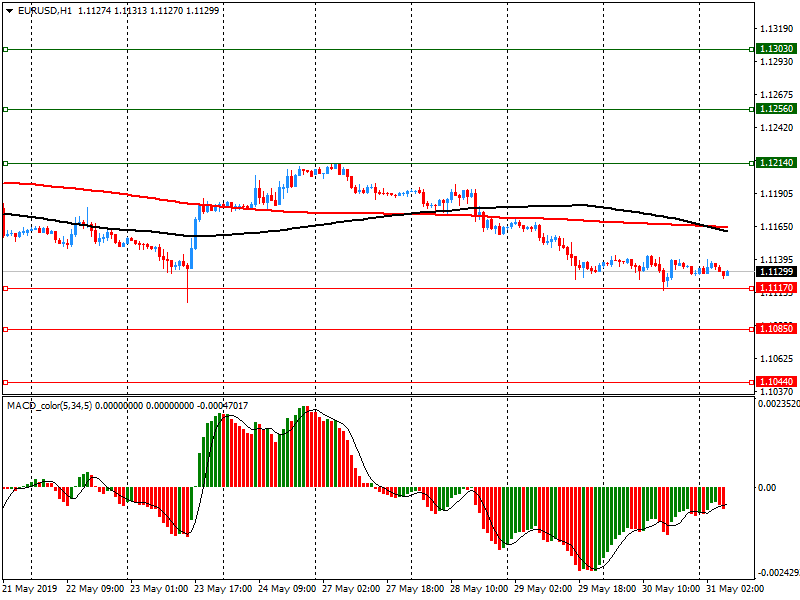Click left handle of the 1.12560 line

tap(5, 109)
